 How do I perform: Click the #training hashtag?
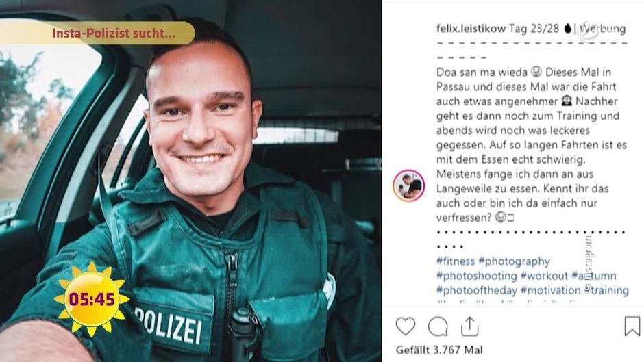click(x=606, y=291)
